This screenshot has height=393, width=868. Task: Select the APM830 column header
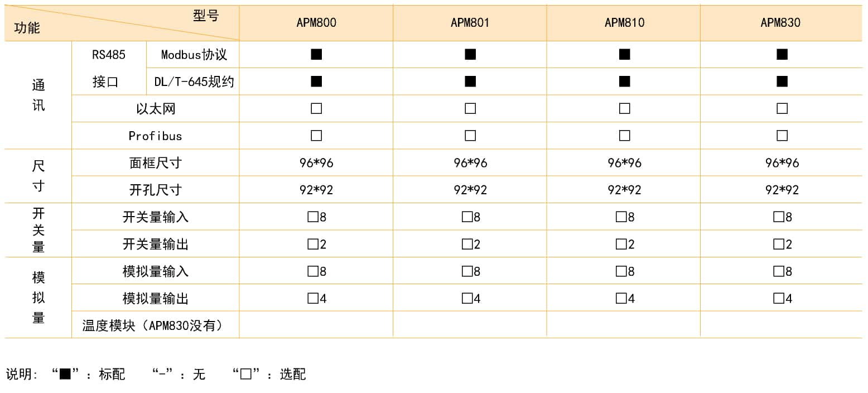[x=780, y=23]
